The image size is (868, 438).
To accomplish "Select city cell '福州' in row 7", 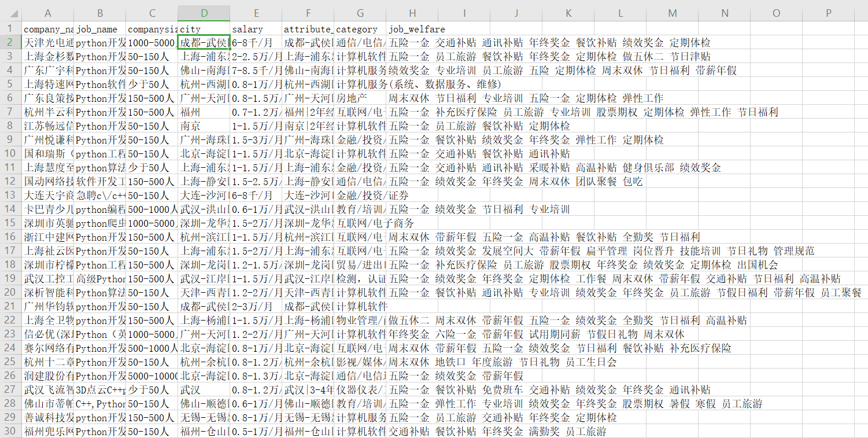I will click(x=204, y=112).
